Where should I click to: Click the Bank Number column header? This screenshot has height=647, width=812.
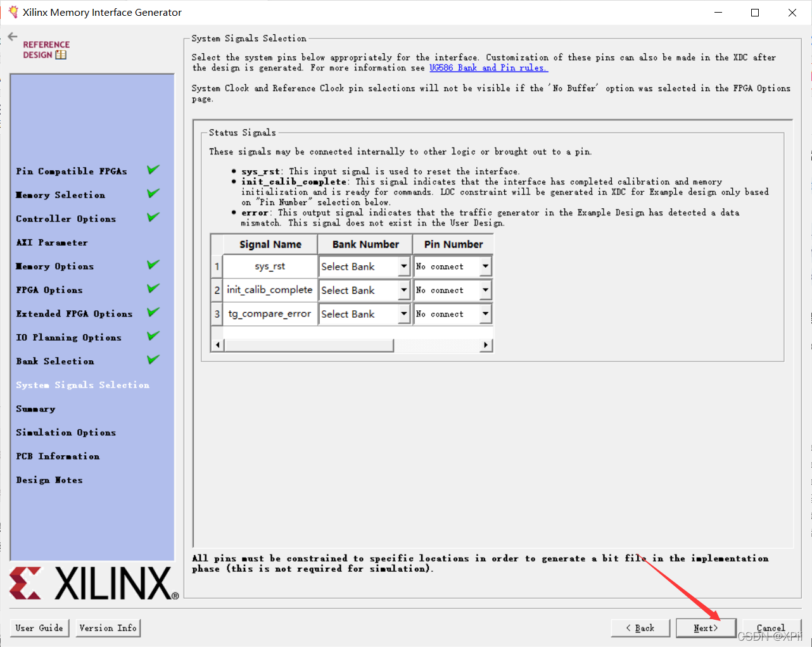pyautogui.click(x=365, y=244)
